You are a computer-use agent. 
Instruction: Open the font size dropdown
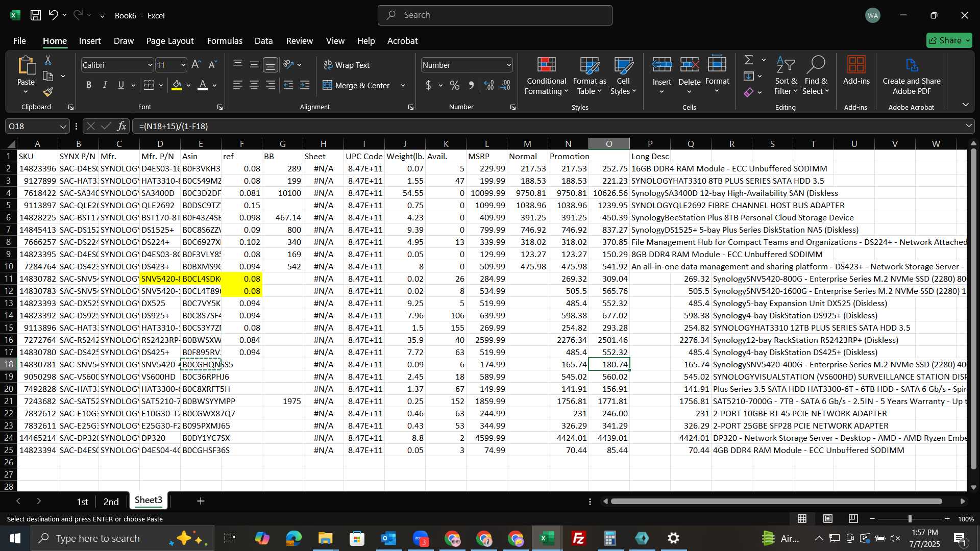pyautogui.click(x=184, y=65)
